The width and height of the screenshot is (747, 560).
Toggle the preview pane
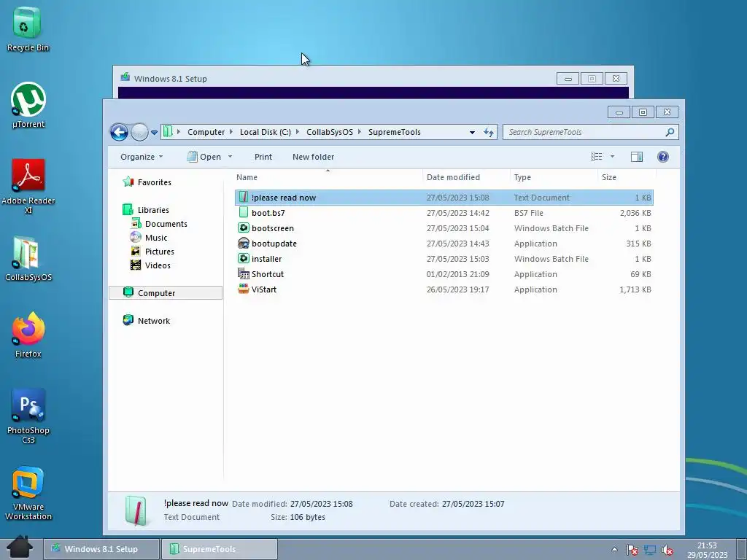[x=636, y=157]
